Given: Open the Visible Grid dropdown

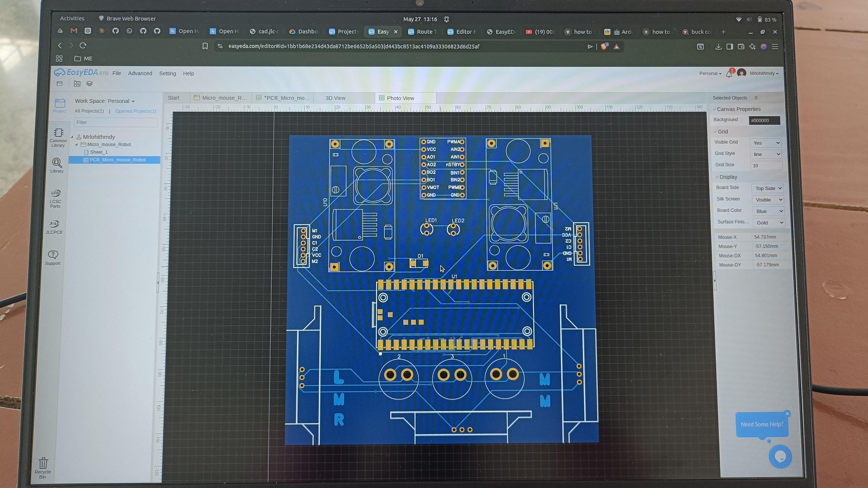Looking at the screenshot, I should click(765, 143).
